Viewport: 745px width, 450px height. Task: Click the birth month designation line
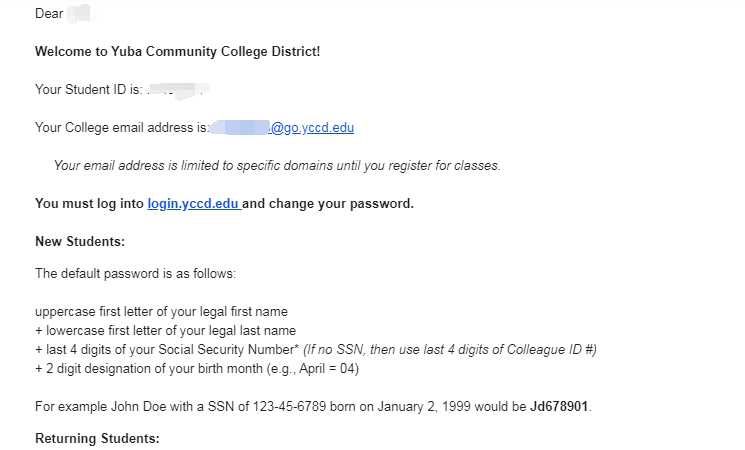[x=197, y=369]
